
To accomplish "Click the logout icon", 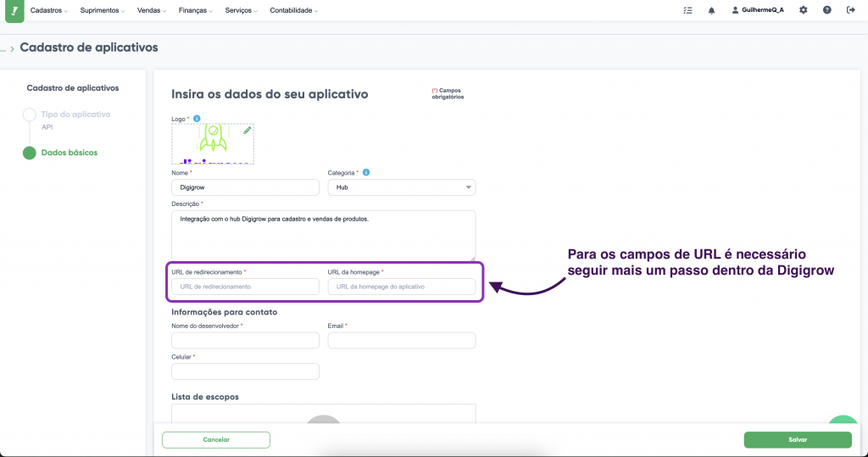I will 850,10.
